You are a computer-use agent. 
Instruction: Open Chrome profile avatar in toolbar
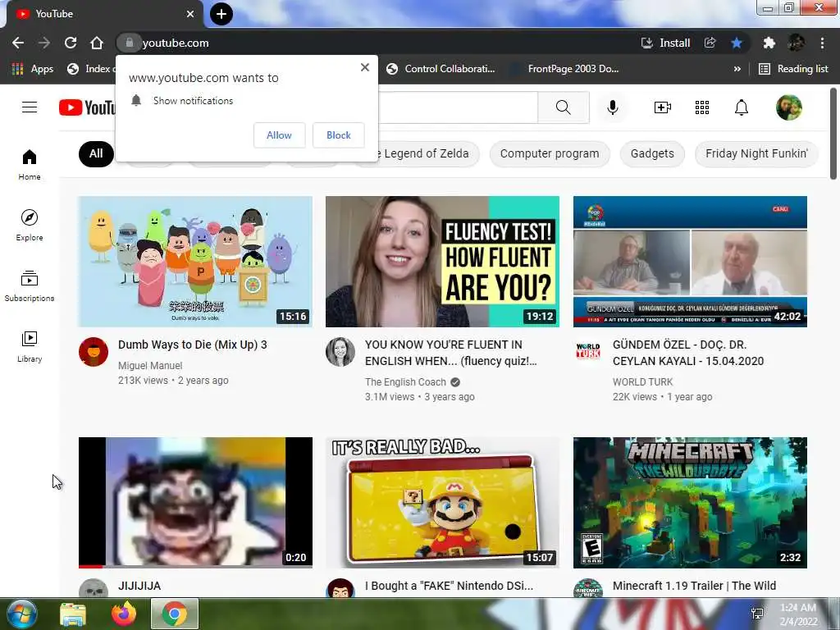pos(796,43)
